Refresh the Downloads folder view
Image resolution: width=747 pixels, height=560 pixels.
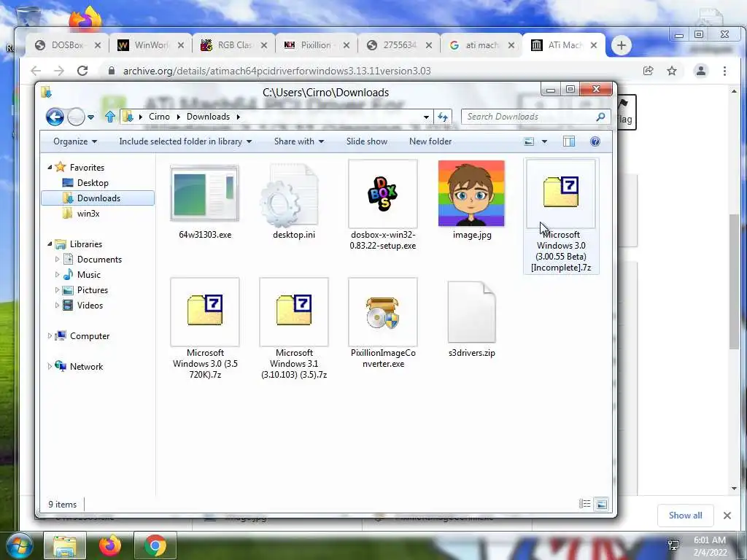click(443, 117)
